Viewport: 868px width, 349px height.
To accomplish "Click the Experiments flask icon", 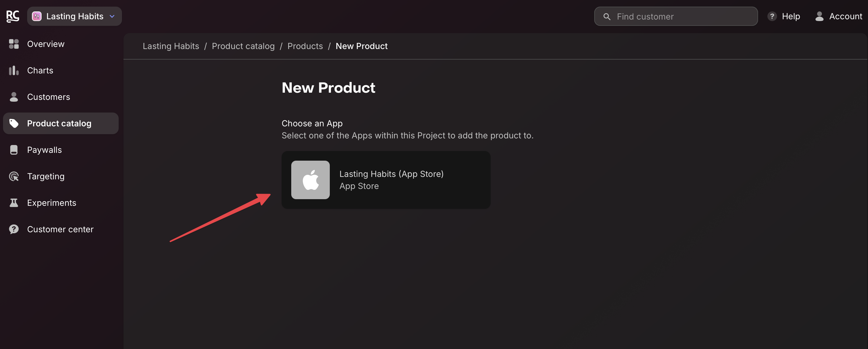I will coord(14,202).
